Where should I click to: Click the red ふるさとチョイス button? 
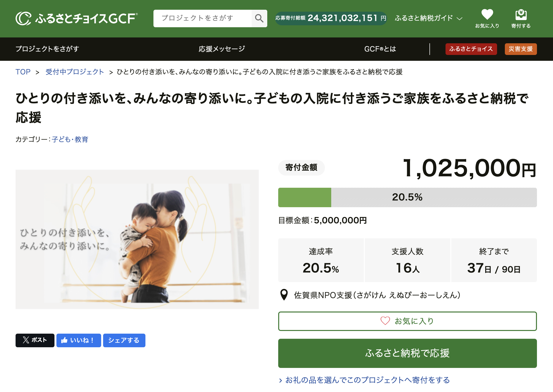[x=471, y=49]
